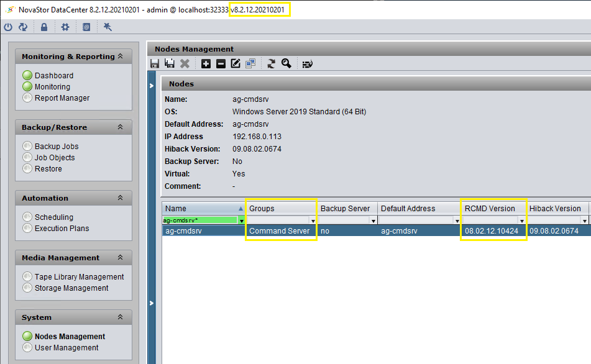Open the Groups column filter dropdown

click(x=313, y=221)
